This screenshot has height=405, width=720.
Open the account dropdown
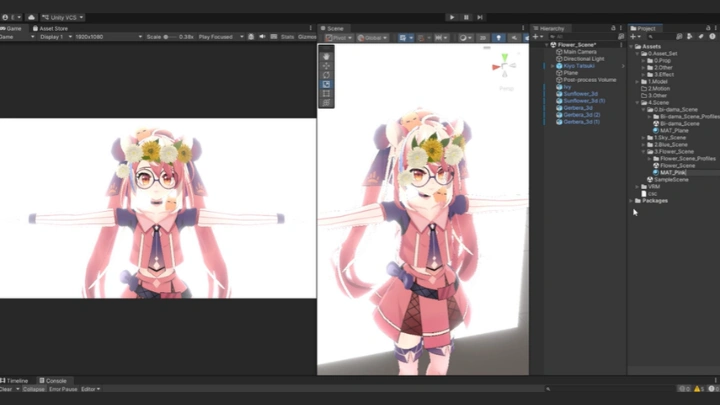[11, 17]
